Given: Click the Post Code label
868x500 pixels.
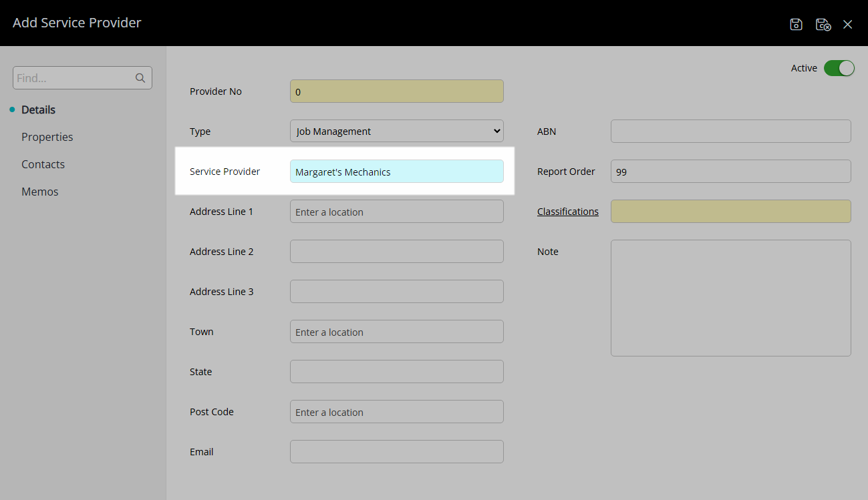Looking at the screenshot, I should point(211,412).
